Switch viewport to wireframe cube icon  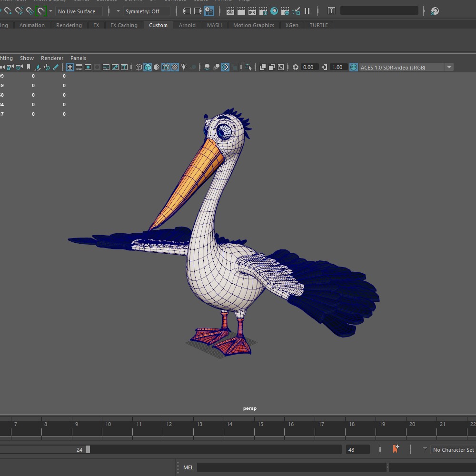(139, 67)
